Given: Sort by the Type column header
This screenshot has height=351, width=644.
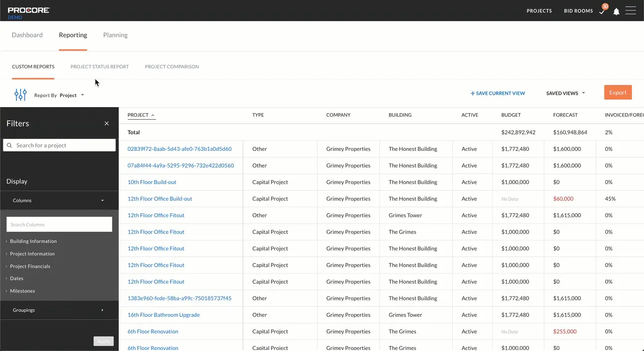Looking at the screenshot, I should (x=258, y=115).
